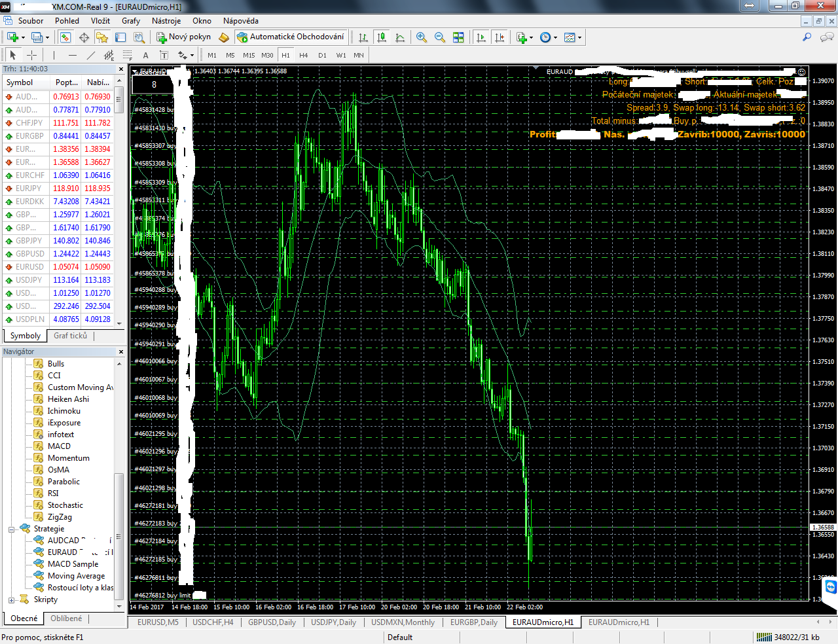Expand the Skripty tree node
This screenshot has width=838, height=644.
click(x=11, y=599)
